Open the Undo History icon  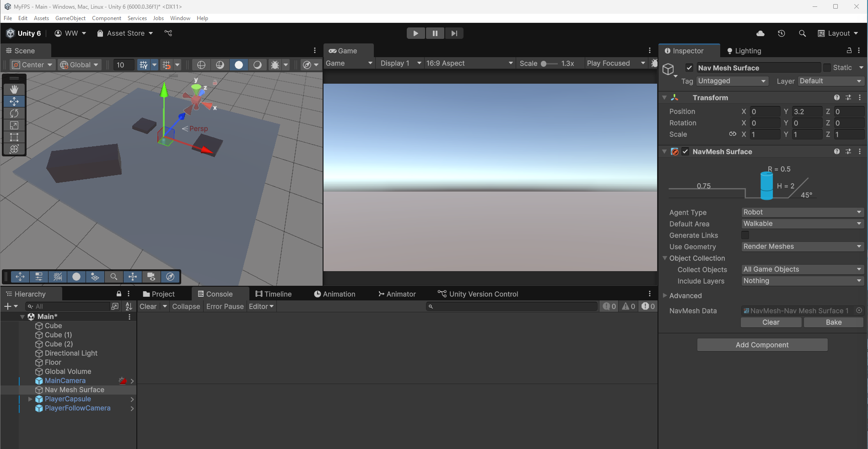click(782, 33)
